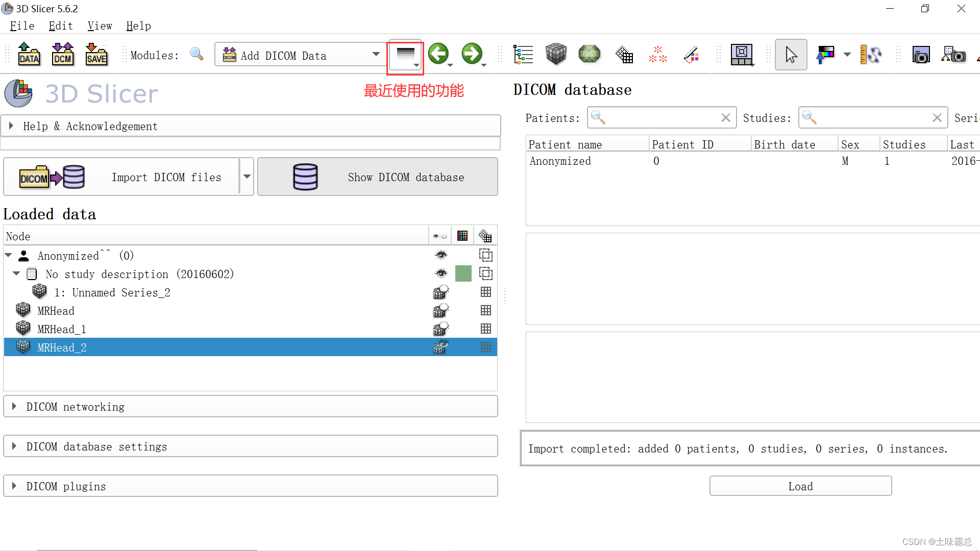The height and width of the screenshot is (551, 980).
Task: Open Segment Editor module icon
Action: [691, 54]
